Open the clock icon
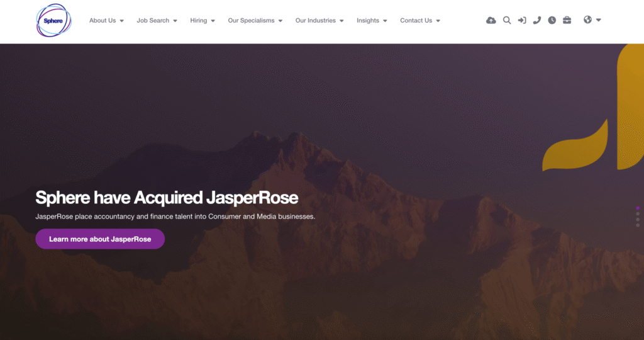 pos(552,20)
